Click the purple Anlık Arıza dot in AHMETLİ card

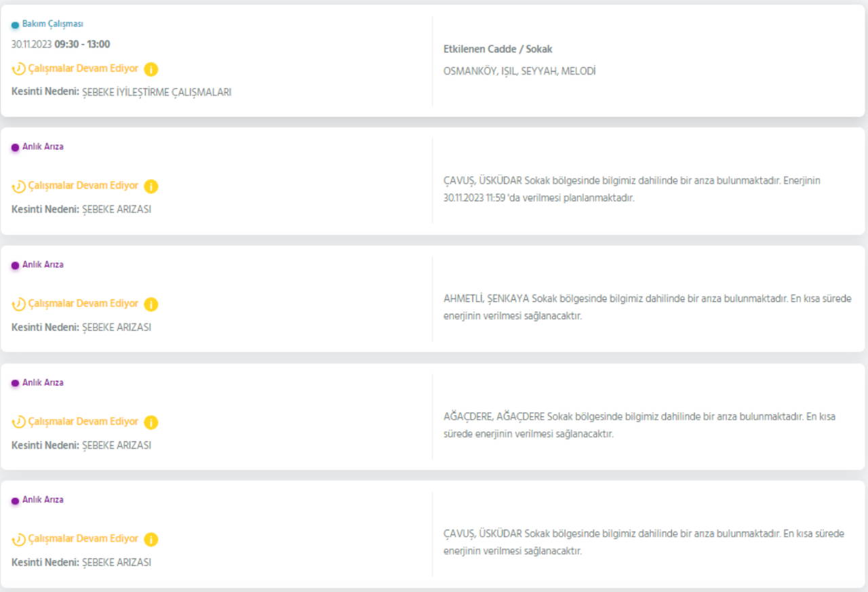click(15, 266)
